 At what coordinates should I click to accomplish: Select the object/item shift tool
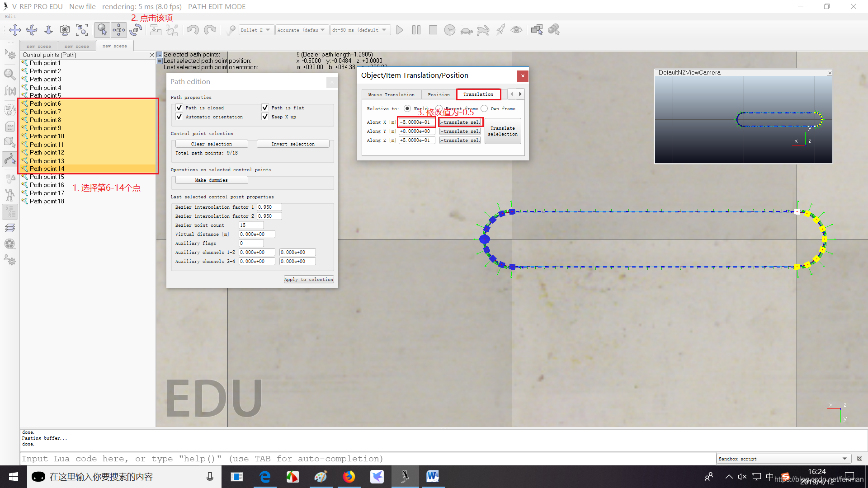(119, 30)
